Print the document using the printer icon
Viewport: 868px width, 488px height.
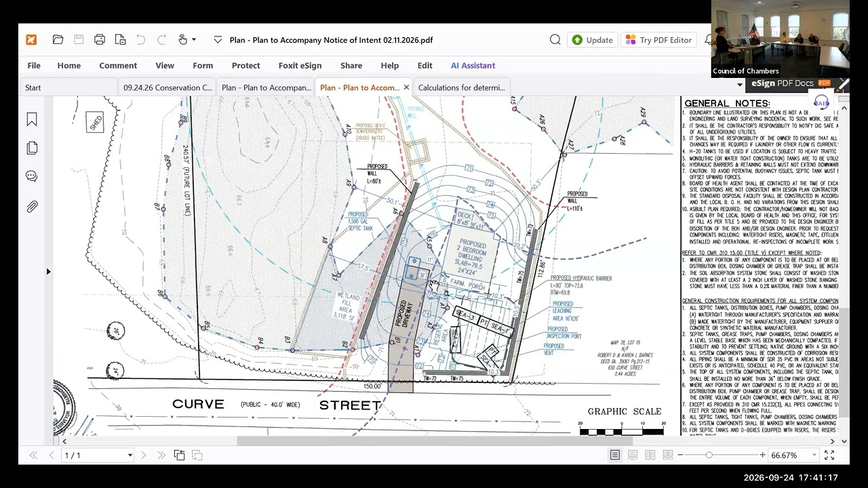(x=100, y=40)
